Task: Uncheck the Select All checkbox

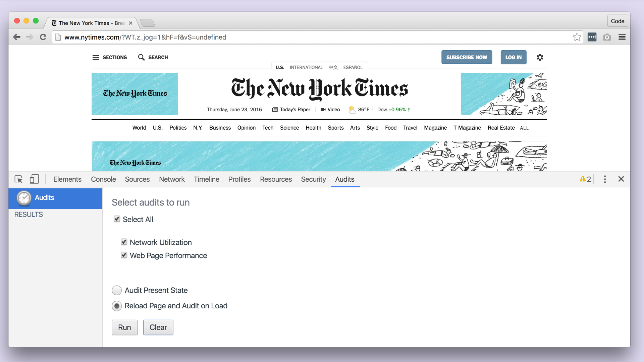Action: (117, 219)
